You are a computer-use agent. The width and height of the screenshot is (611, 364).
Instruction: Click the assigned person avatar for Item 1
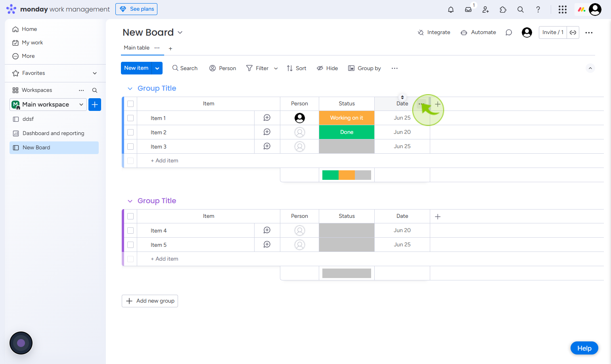[300, 118]
